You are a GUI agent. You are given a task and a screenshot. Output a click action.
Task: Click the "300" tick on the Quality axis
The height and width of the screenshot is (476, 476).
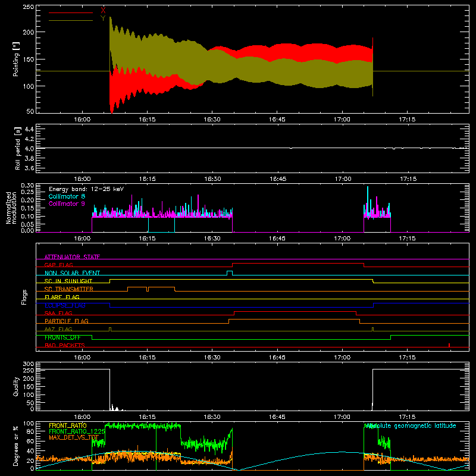click(x=29, y=364)
